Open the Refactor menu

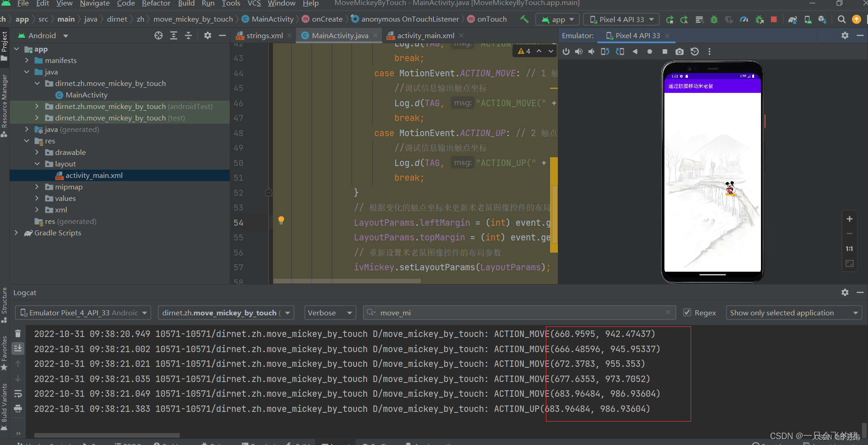point(156,3)
